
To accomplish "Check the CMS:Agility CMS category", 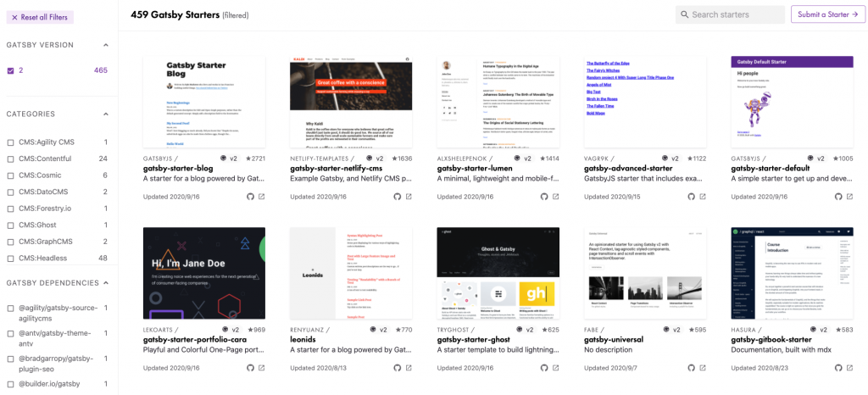I will pos(10,142).
